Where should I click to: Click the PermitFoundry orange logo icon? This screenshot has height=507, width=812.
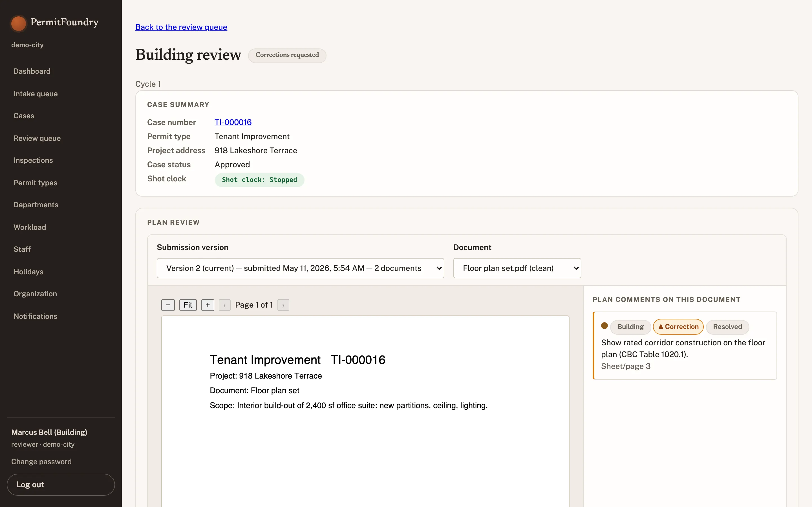pyautogui.click(x=18, y=23)
